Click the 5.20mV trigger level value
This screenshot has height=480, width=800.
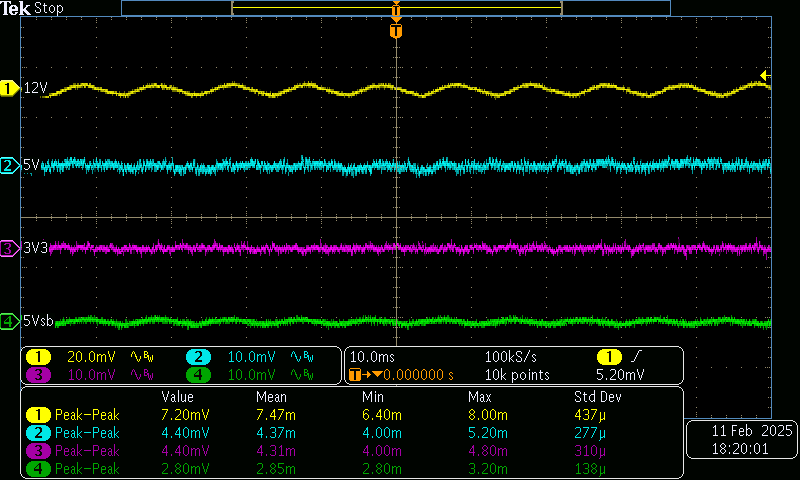point(620,375)
